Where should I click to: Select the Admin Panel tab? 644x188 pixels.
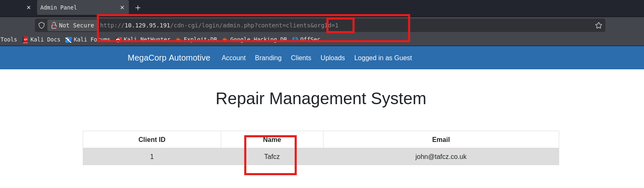[x=83, y=7]
